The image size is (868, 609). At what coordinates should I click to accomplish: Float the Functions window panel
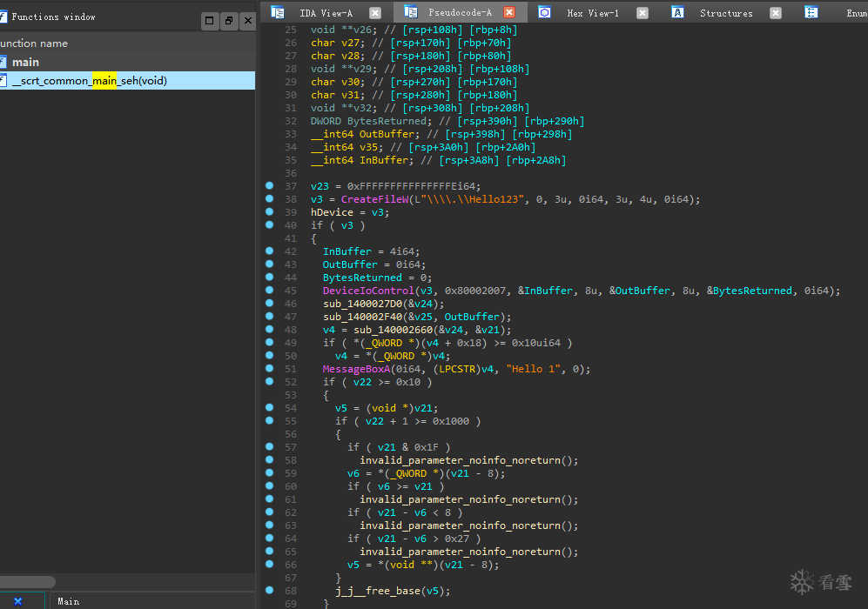pyautogui.click(x=228, y=20)
